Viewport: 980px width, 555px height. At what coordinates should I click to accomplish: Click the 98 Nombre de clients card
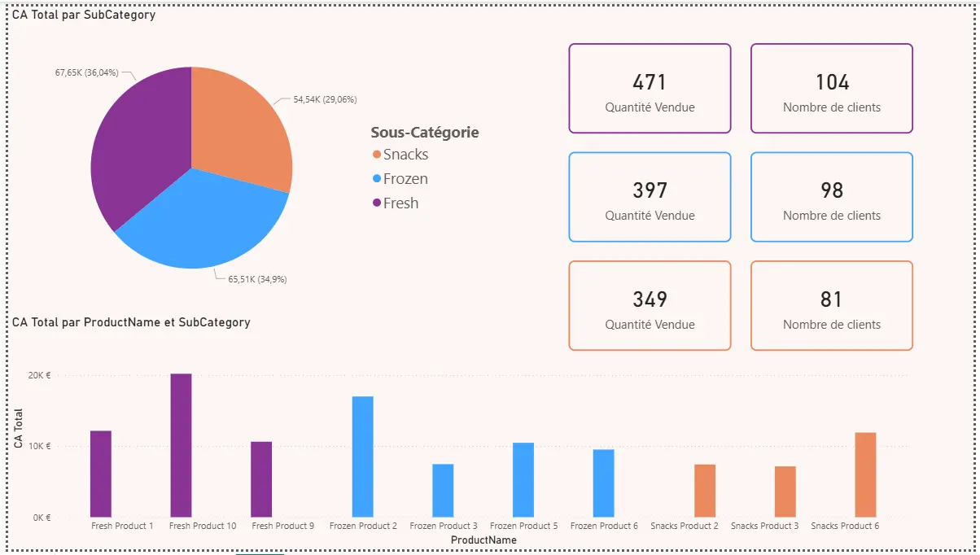[831, 196]
